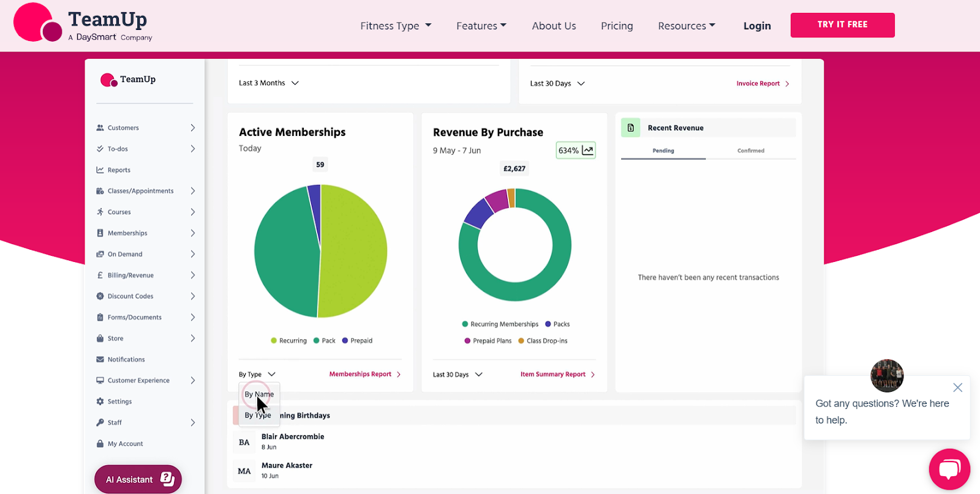The width and height of the screenshot is (980, 494).
Task: Click the Forms/Documents clipboard icon
Action: tap(100, 317)
